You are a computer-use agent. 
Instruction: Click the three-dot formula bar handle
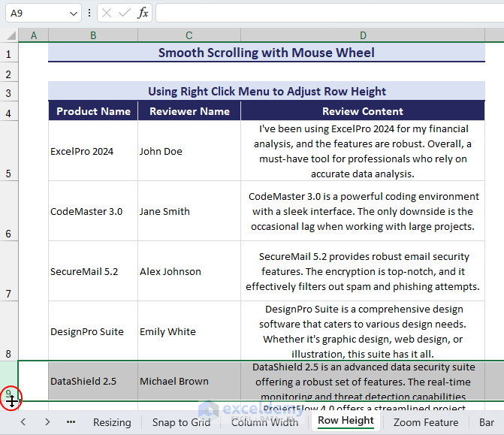pos(89,14)
